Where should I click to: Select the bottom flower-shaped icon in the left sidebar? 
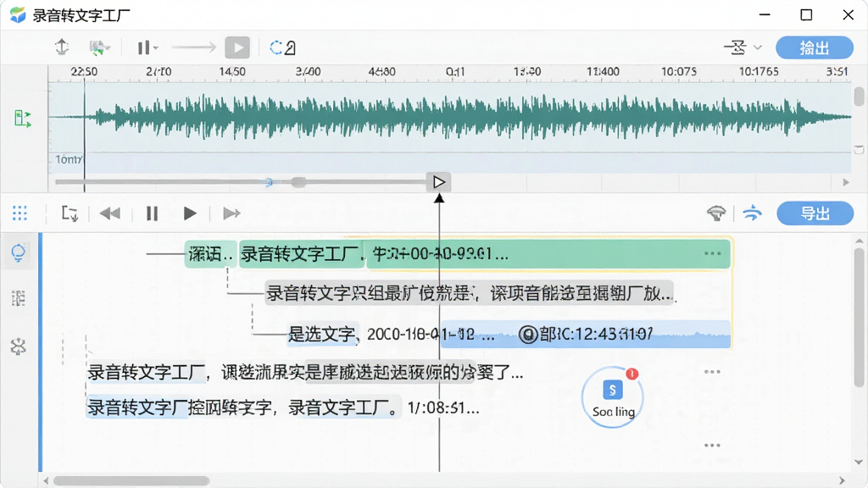point(19,347)
